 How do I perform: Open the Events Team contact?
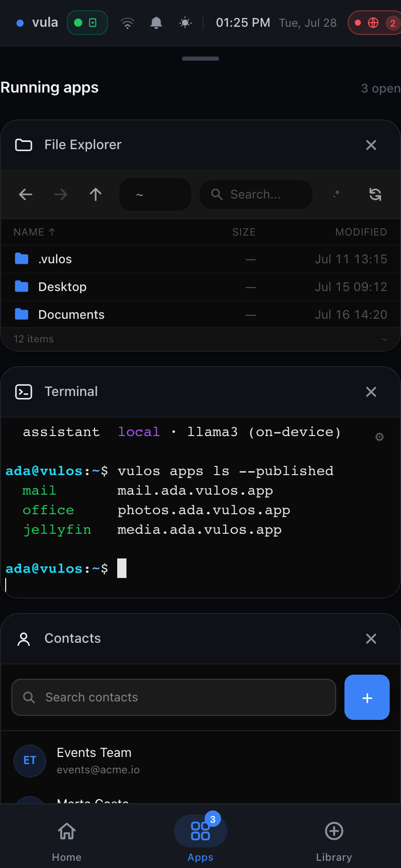point(200,761)
